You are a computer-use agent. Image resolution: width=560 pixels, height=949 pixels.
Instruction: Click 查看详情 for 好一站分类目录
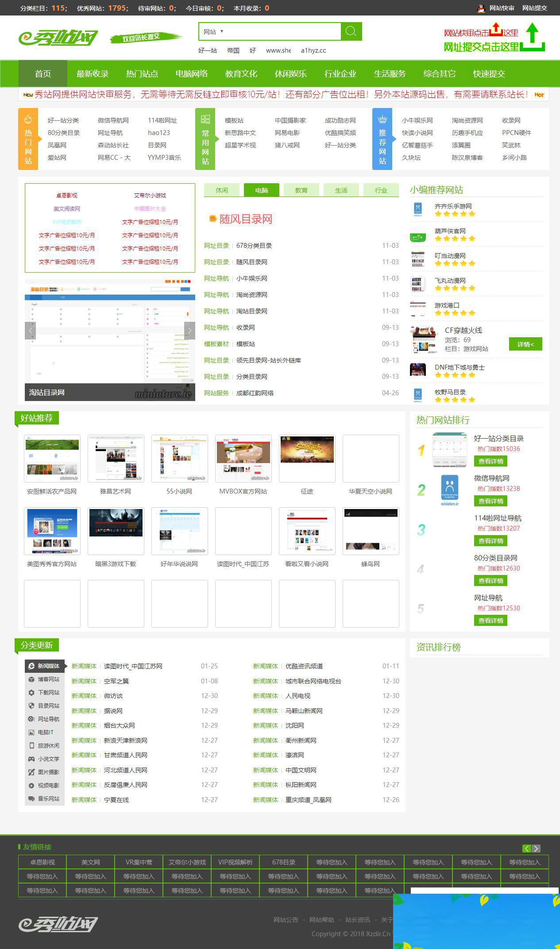490,461
